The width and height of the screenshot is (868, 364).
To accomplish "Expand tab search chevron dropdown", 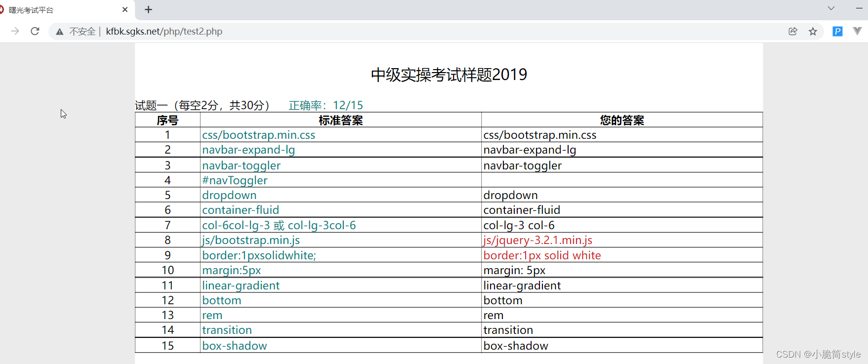I will 831,8.
